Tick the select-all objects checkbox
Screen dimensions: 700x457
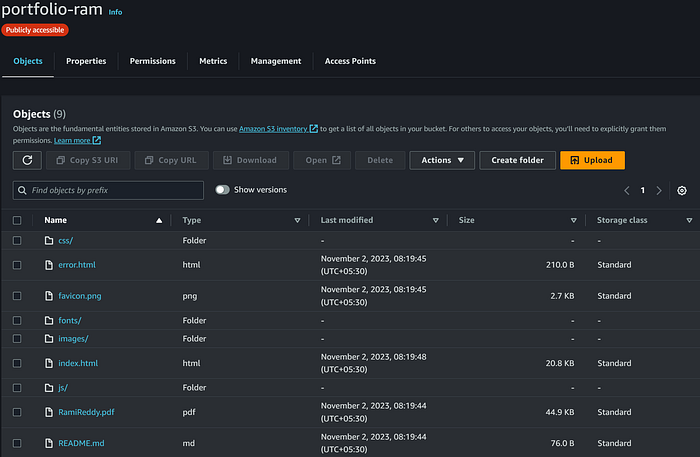pyautogui.click(x=17, y=220)
